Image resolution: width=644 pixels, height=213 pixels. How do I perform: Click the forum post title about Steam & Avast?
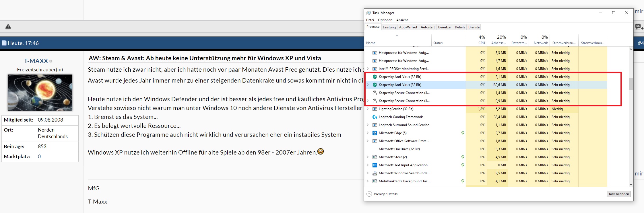coord(205,58)
